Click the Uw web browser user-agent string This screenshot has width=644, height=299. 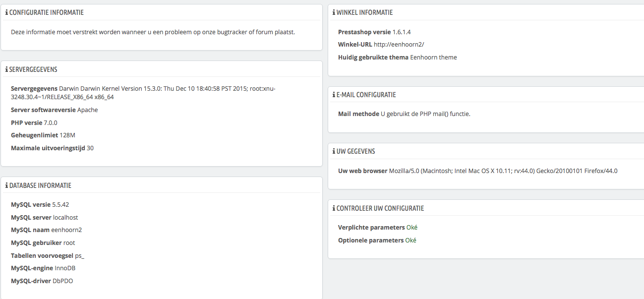click(503, 171)
